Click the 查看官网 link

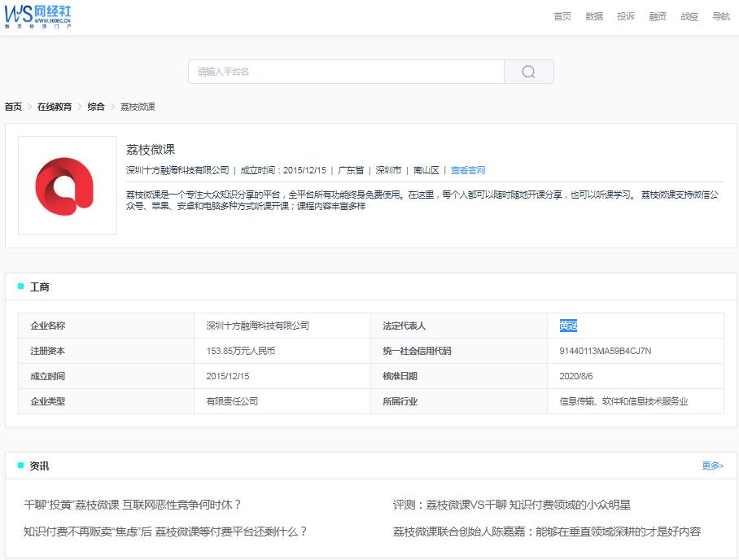point(466,170)
